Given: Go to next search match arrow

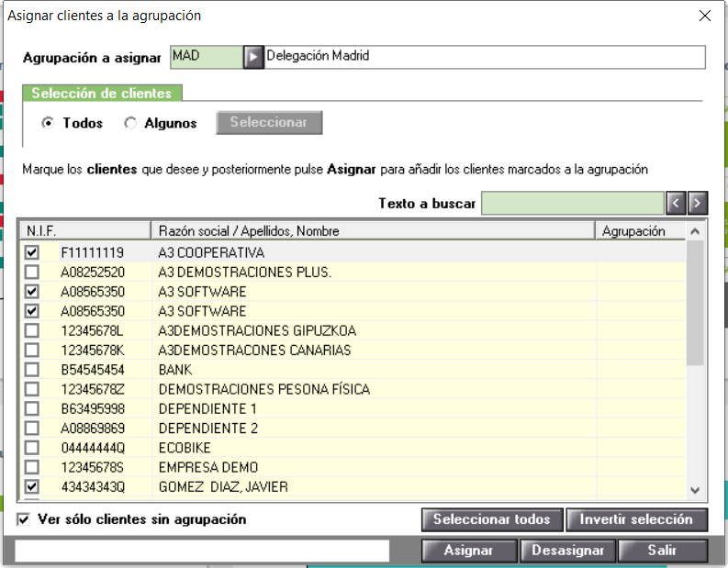Looking at the screenshot, I should [698, 203].
